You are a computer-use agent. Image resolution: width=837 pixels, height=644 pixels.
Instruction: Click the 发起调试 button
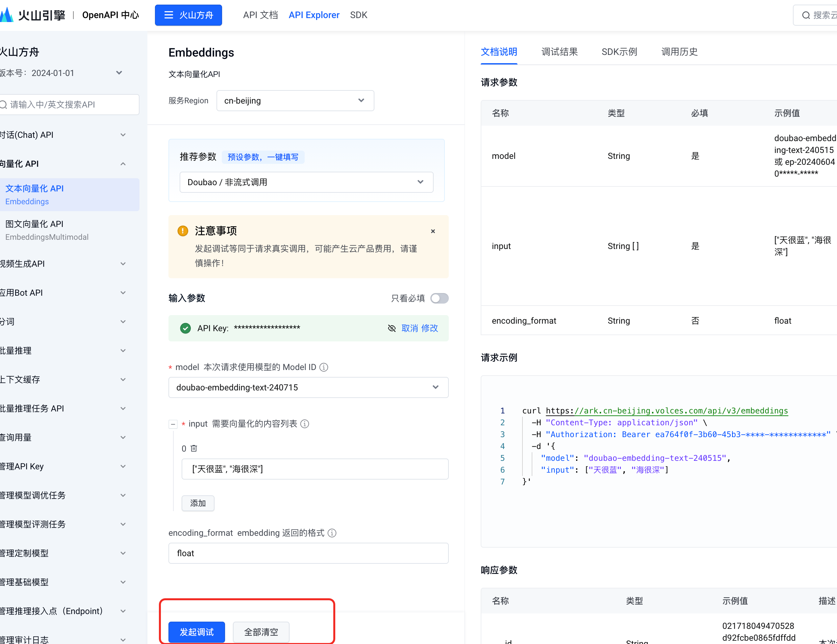click(197, 632)
